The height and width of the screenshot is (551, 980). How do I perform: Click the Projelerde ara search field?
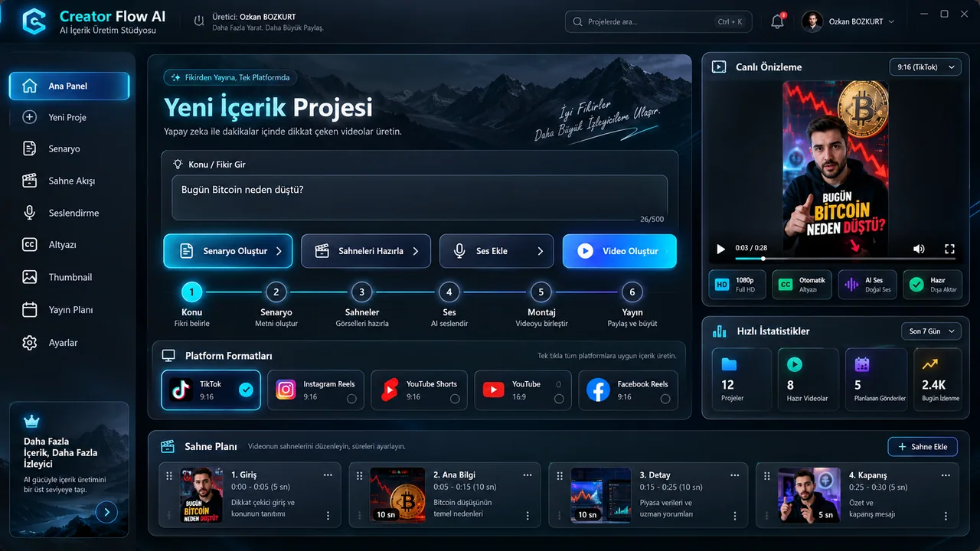658,21
